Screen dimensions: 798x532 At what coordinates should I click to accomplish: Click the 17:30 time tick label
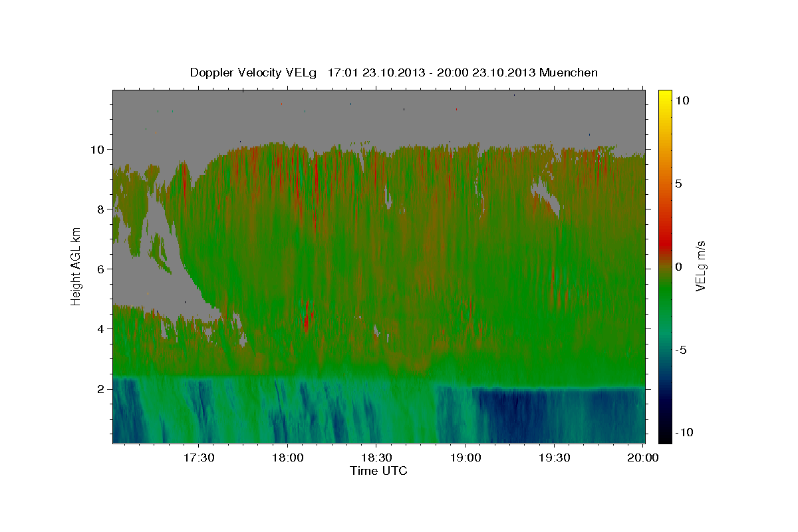[199, 458]
